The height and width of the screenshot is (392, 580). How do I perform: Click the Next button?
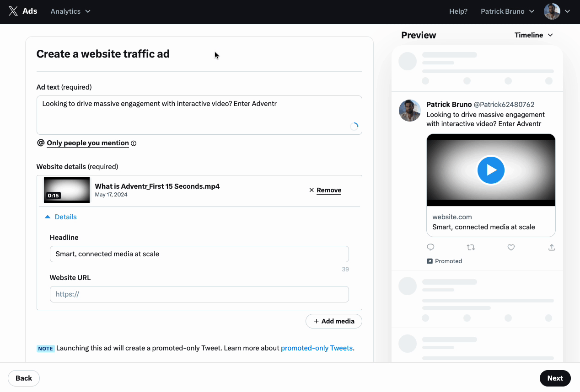[555, 378]
